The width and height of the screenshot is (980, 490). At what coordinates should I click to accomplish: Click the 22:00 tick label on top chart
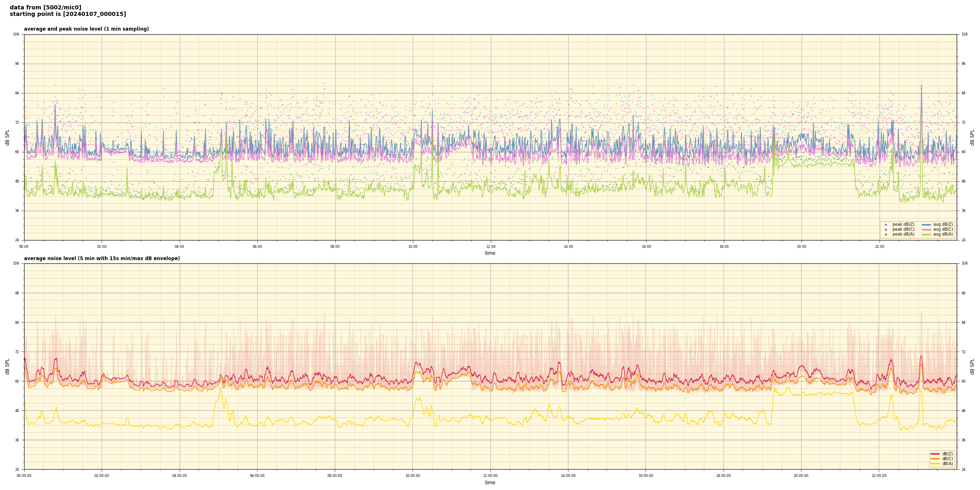(879, 247)
